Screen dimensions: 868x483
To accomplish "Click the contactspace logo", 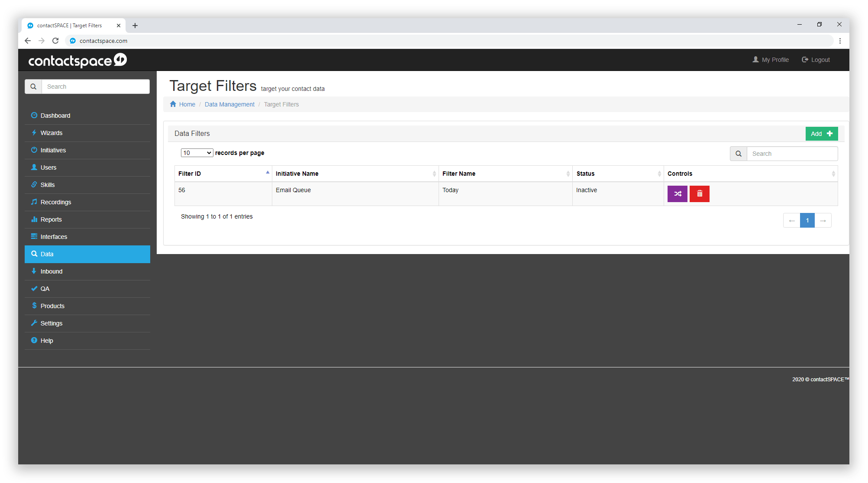I will [x=77, y=60].
